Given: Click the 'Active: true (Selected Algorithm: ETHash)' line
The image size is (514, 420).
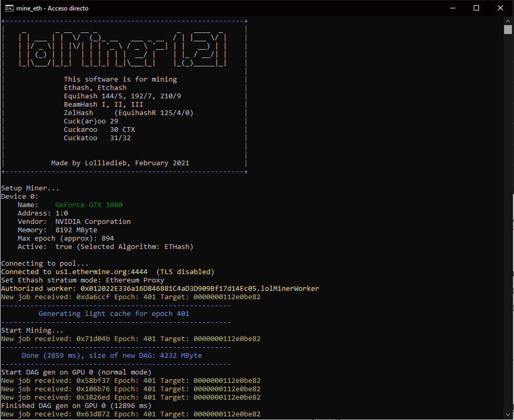Looking at the screenshot, I should [106, 247].
